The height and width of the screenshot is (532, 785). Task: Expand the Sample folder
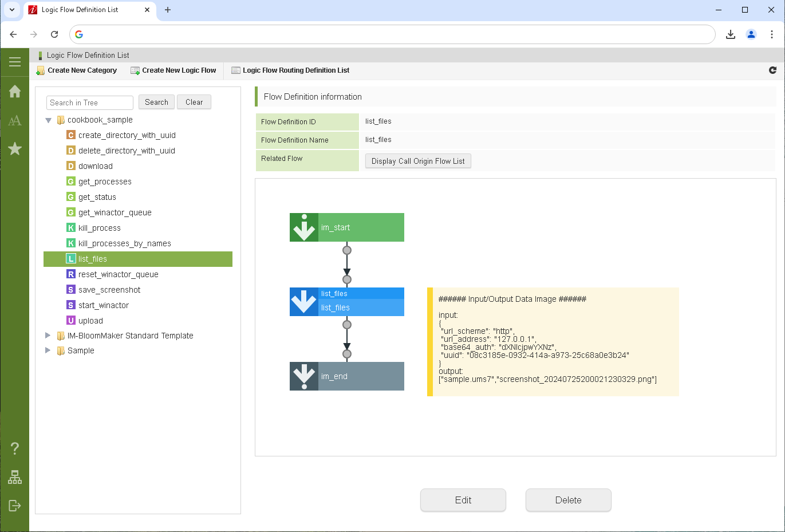click(x=48, y=350)
